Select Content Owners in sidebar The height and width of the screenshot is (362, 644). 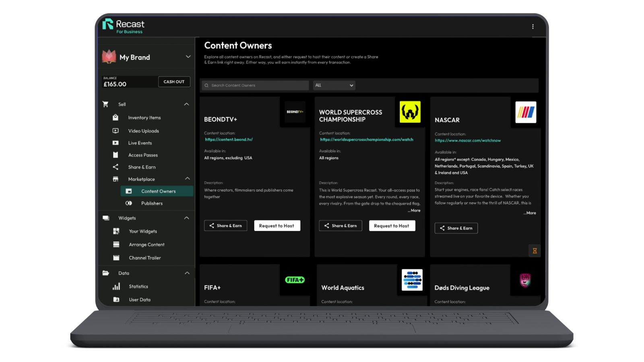(x=157, y=191)
